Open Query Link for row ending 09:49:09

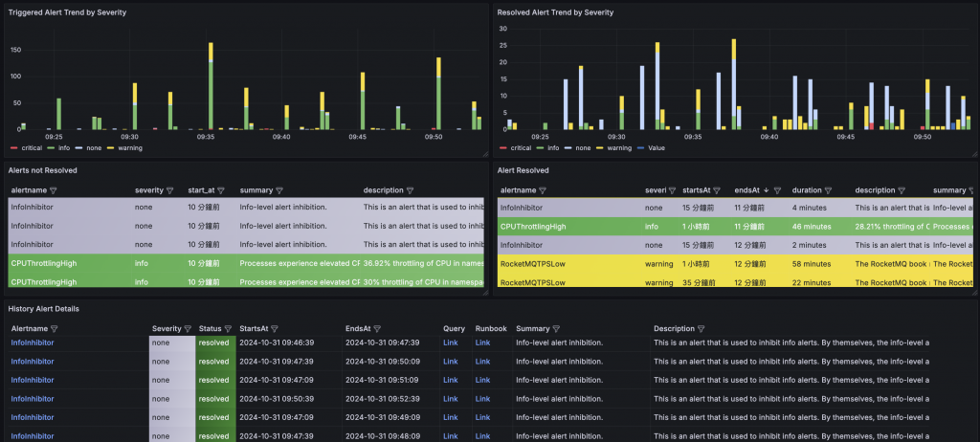coord(451,418)
